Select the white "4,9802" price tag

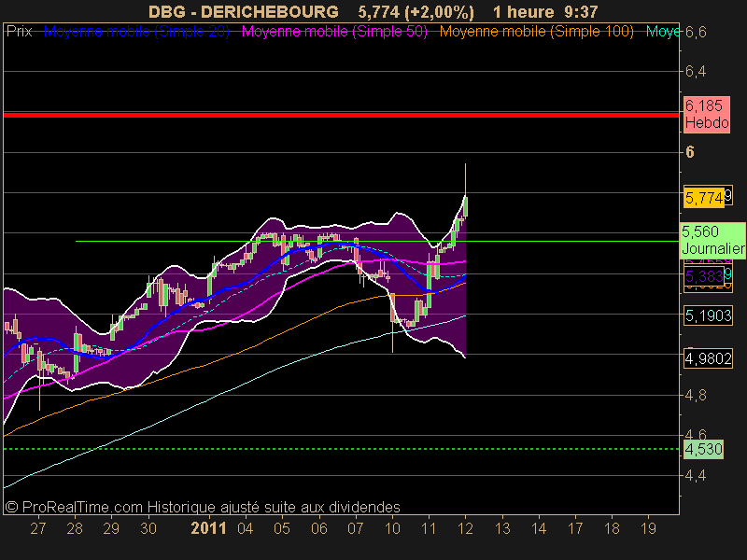[708, 358]
